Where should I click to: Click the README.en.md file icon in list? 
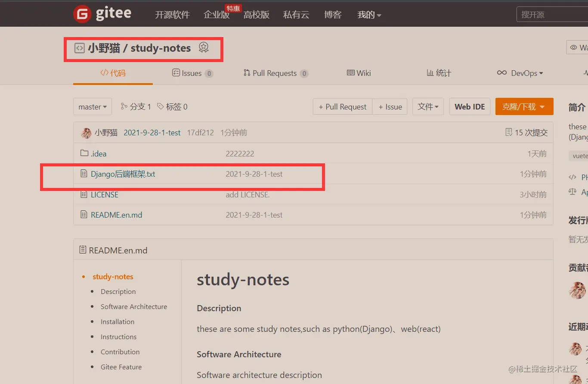(x=84, y=215)
